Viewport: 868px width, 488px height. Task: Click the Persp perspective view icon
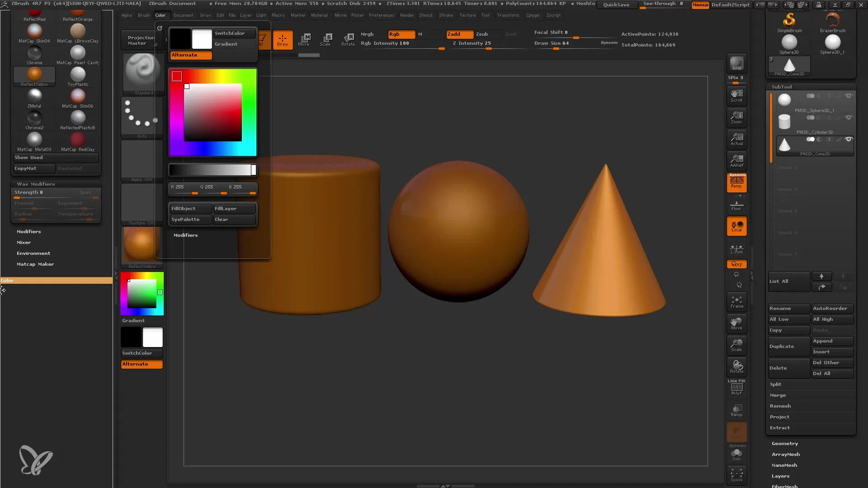pos(737,182)
